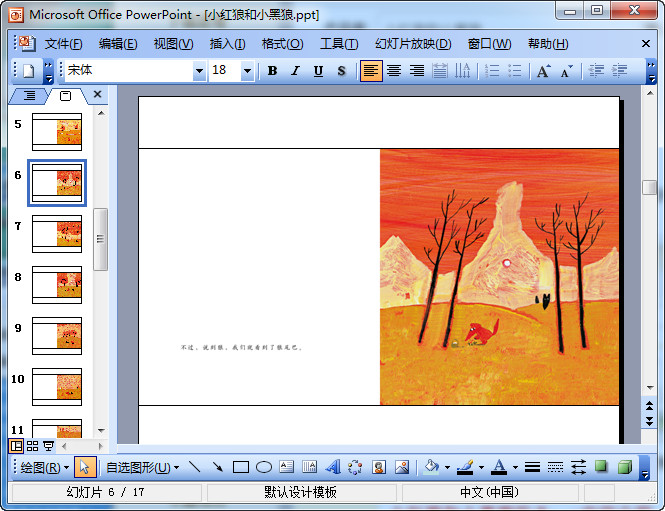The image size is (665, 511).
Task: Select slide 9 thumbnail
Action: pos(57,335)
